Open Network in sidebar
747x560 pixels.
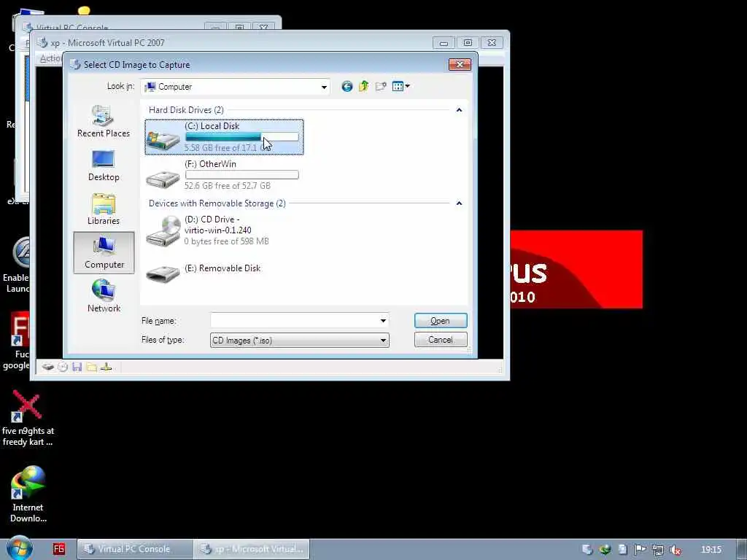pos(104,296)
